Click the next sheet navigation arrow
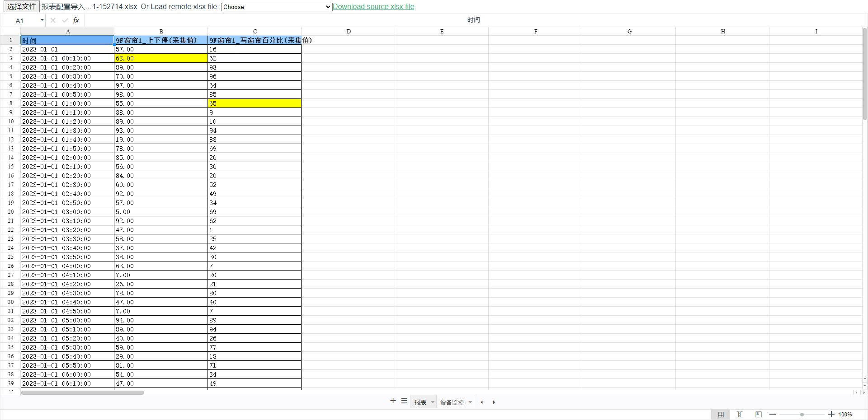This screenshot has width=868, height=420. click(494, 402)
